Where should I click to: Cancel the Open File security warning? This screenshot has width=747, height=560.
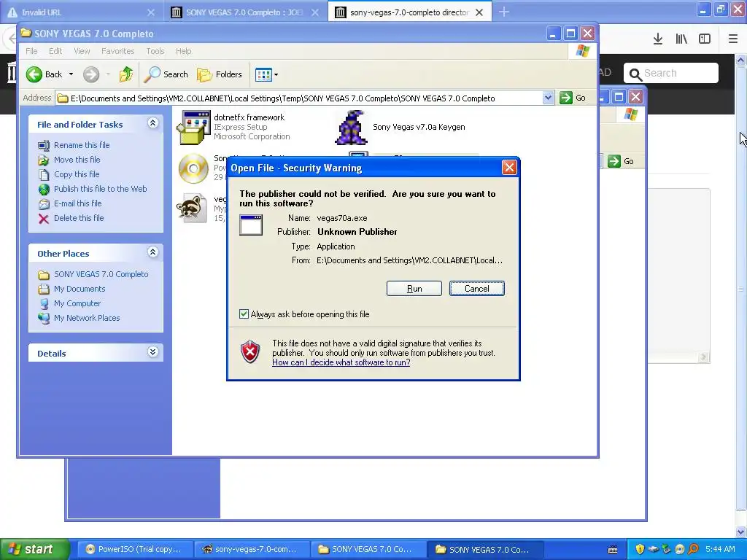pos(476,289)
